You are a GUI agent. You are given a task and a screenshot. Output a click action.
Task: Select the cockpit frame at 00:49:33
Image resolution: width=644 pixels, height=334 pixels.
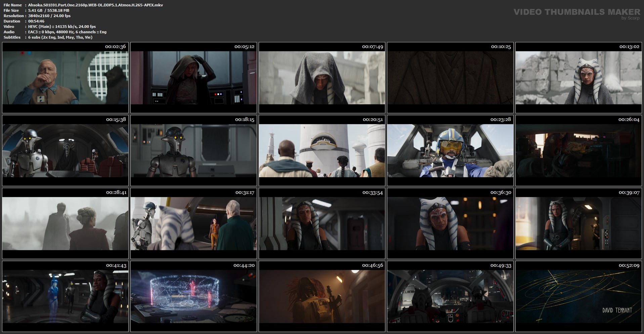[x=450, y=296]
